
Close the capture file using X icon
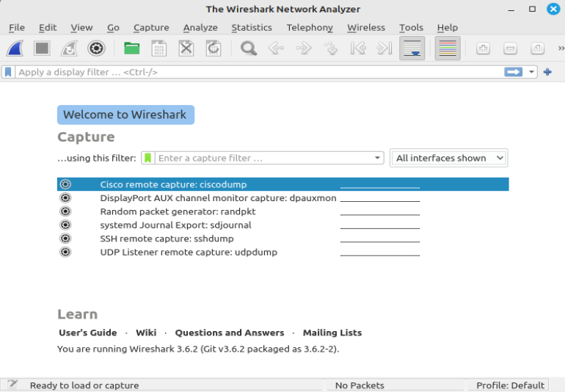coord(186,48)
